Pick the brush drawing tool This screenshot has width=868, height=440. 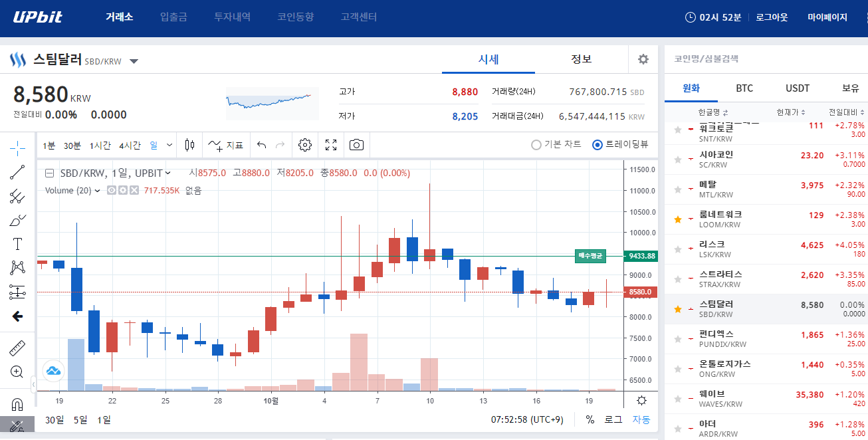pyautogui.click(x=17, y=220)
